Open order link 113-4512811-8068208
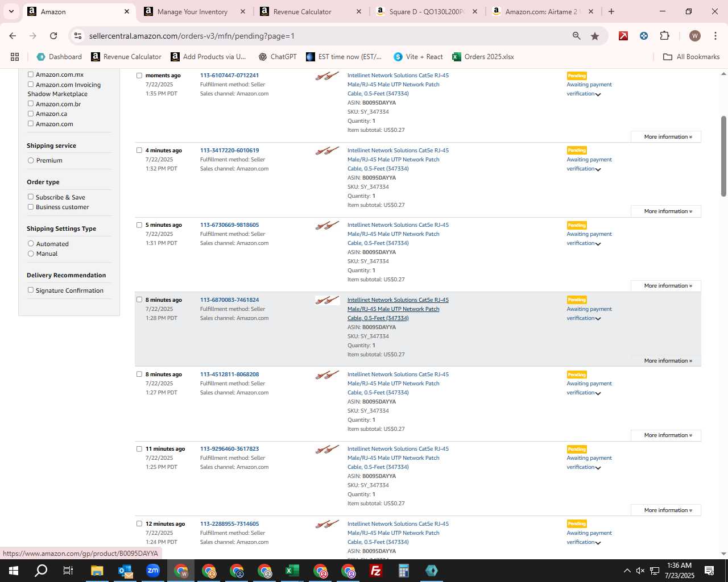This screenshot has height=582, width=728. [229, 375]
